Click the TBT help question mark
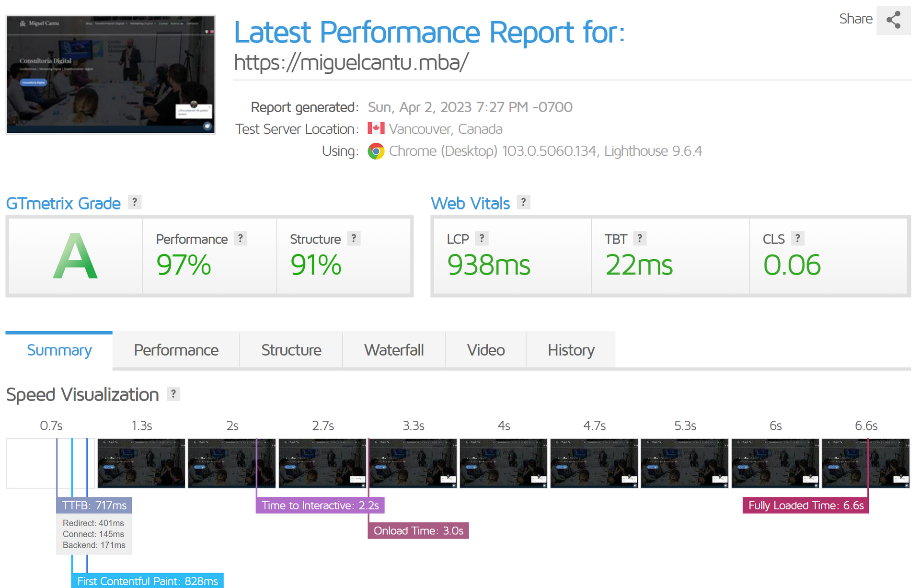This screenshot has width=920, height=588. pos(640,238)
